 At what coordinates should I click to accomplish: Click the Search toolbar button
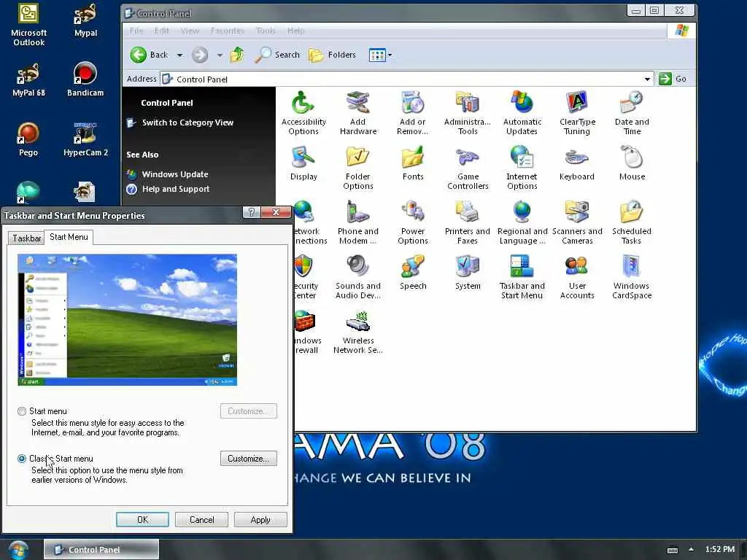(276, 55)
